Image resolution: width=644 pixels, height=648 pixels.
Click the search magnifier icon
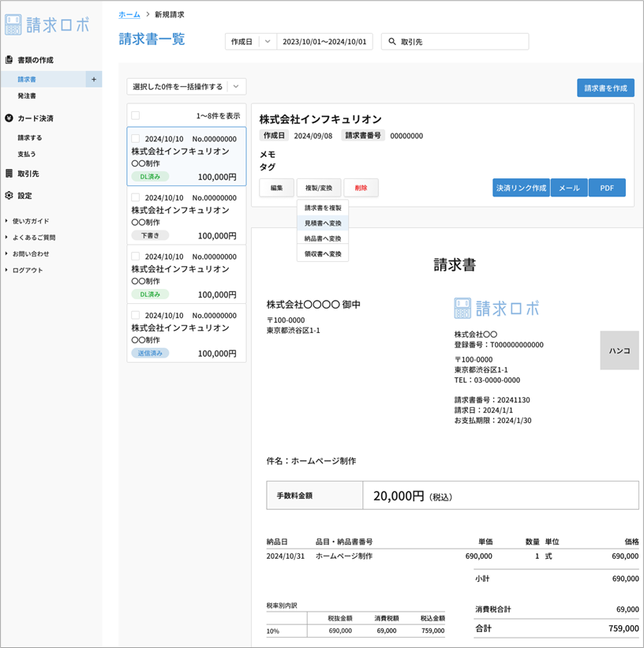(x=392, y=42)
